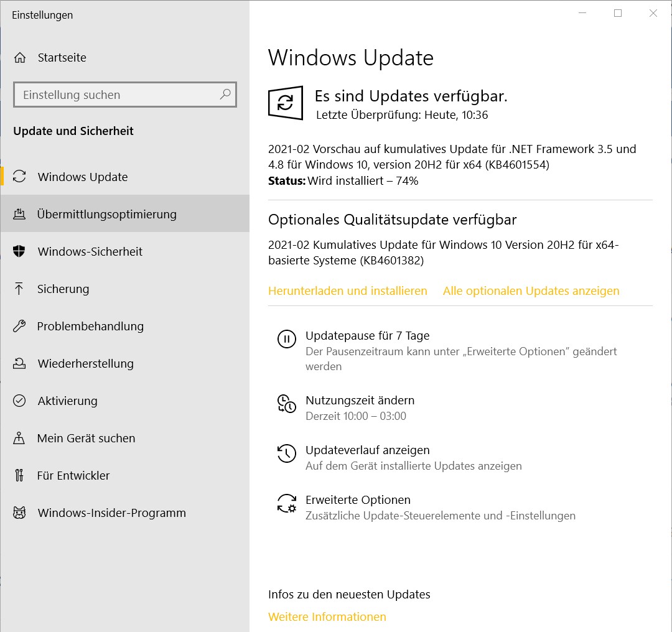672x632 pixels.
Task: Click the KB4601554 update description text
Action: 452,157
